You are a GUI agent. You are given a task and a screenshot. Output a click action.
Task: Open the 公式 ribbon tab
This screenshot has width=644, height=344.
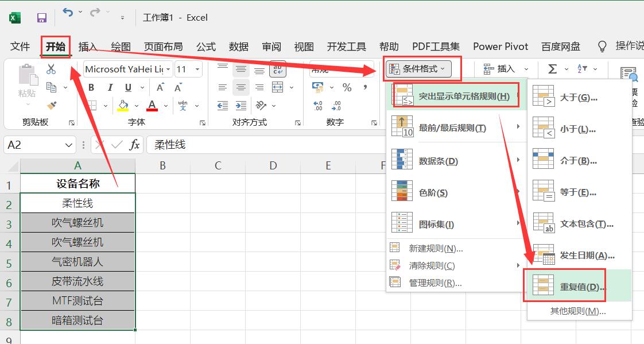tap(206, 47)
